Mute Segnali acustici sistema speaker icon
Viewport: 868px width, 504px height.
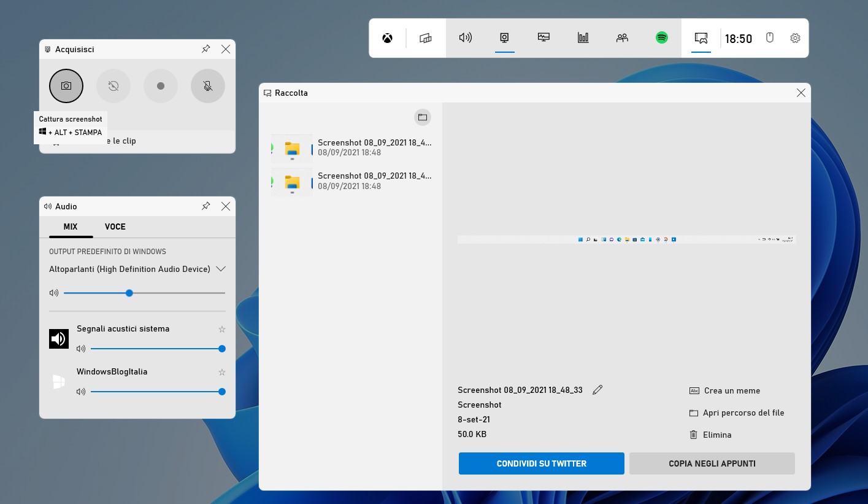click(x=81, y=349)
